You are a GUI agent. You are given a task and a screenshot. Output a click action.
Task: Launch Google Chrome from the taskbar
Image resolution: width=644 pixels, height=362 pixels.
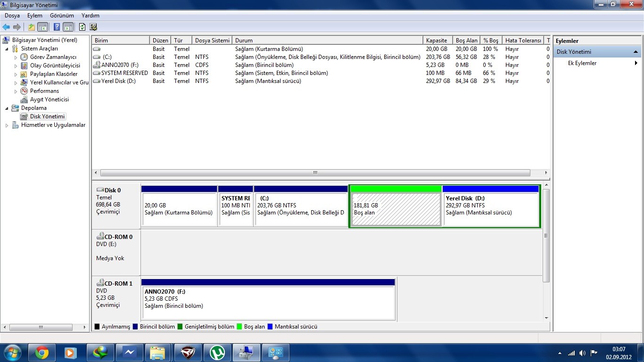click(x=42, y=353)
